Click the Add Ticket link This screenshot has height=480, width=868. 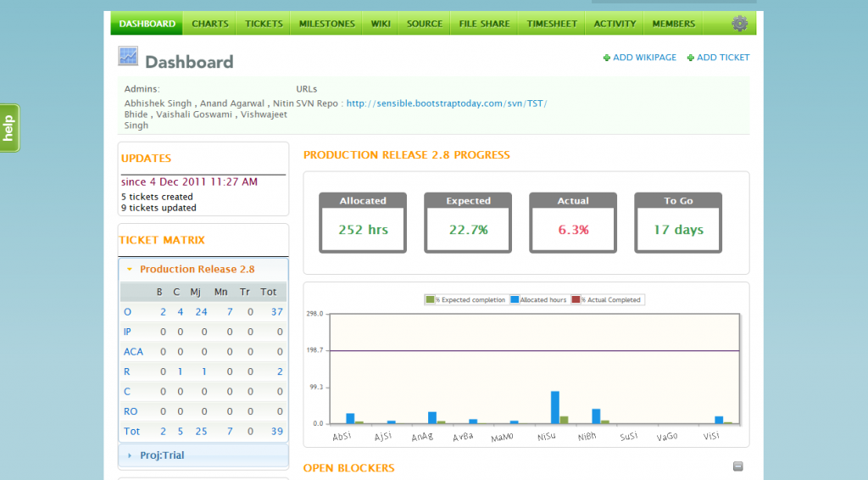(x=723, y=57)
